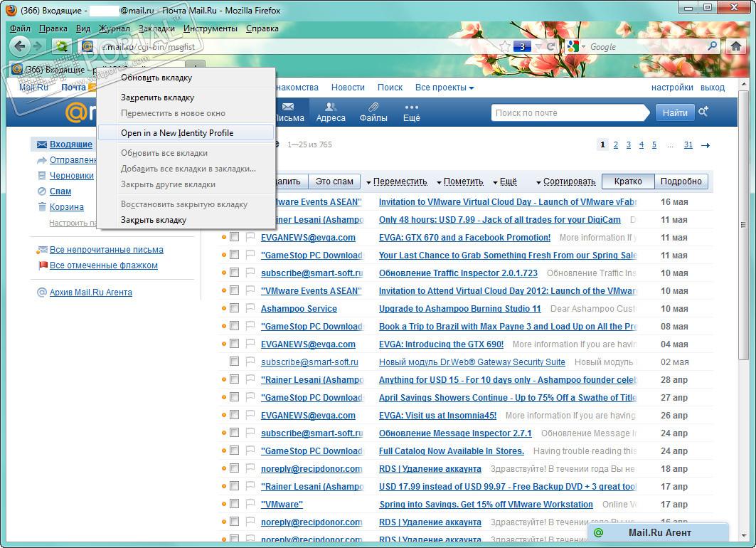756x548 pixels.
Task: Open the dropdown arrow next to bookmark counter
Action: pyautogui.click(x=538, y=47)
